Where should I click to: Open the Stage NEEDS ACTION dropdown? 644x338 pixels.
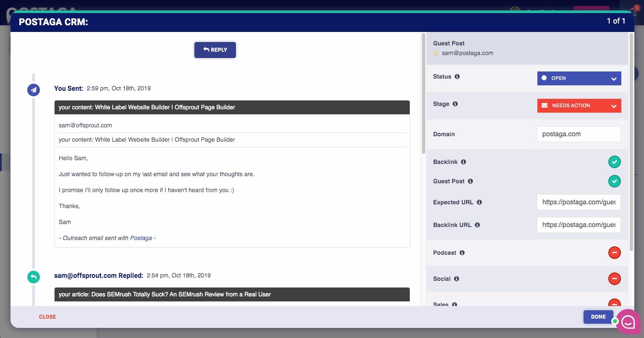coord(579,106)
